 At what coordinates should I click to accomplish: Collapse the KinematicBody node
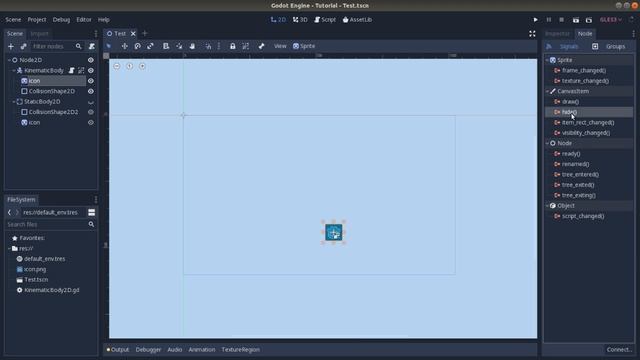(x=14, y=71)
